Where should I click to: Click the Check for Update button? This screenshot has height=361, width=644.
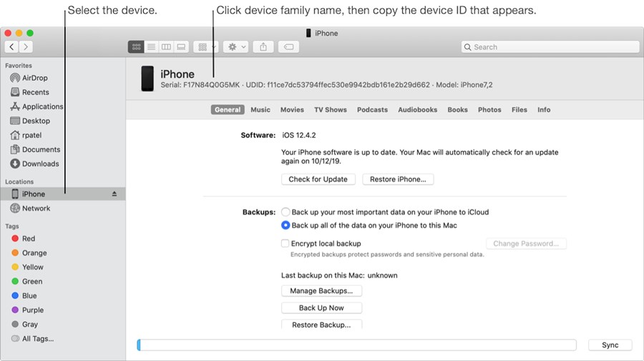(x=318, y=179)
